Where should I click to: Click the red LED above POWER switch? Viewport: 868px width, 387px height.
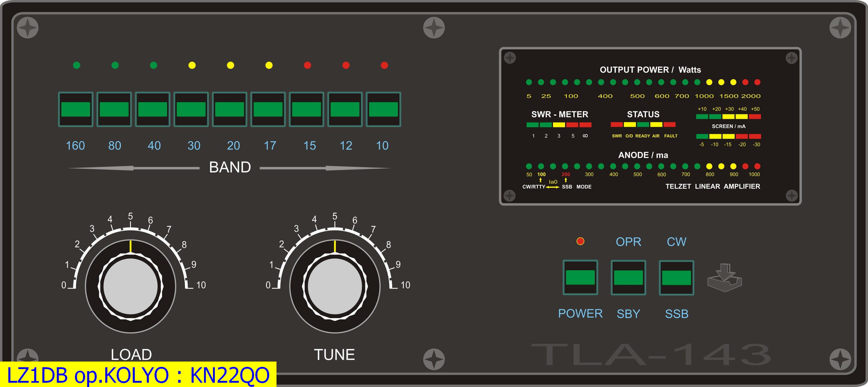(x=580, y=241)
